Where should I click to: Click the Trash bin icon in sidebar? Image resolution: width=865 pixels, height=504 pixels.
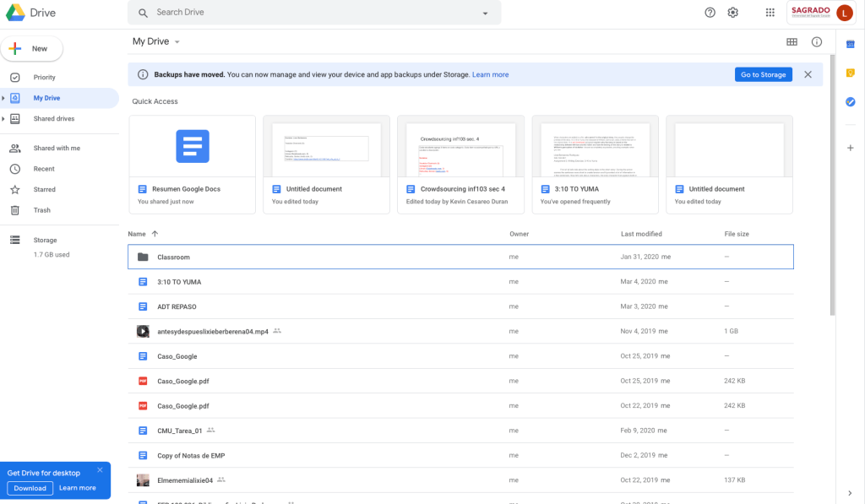coord(15,210)
